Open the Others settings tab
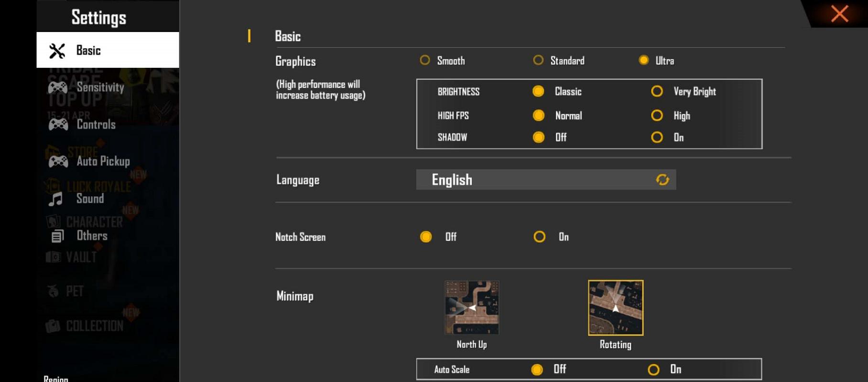Image resolution: width=868 pixels, height=382 pixels. (108, 236)
